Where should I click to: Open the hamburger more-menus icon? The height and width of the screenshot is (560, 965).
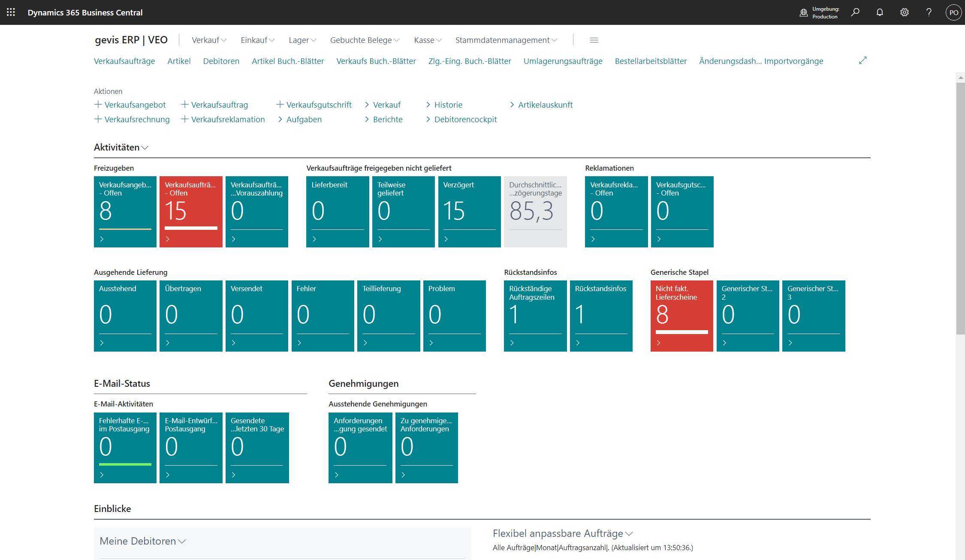[594, 40]
